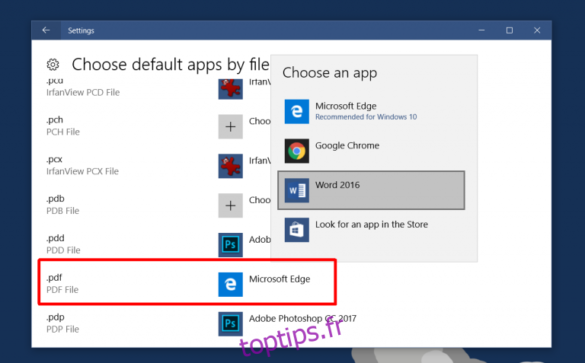Image resolution: width=585 pixels, height=363 pixels.
Task: Minimize the Settings window
Action: point(482,30)
